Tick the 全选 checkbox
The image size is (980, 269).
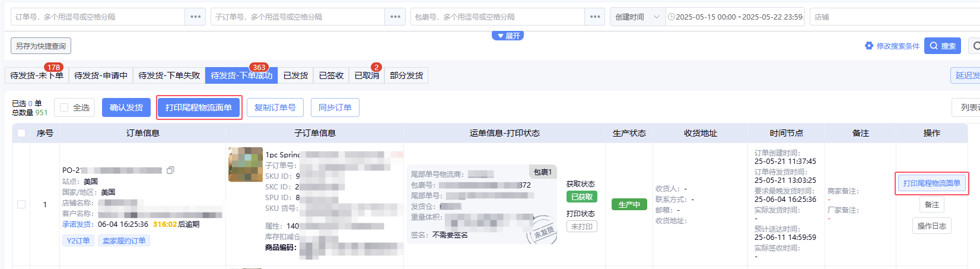(x=64, y=107)
